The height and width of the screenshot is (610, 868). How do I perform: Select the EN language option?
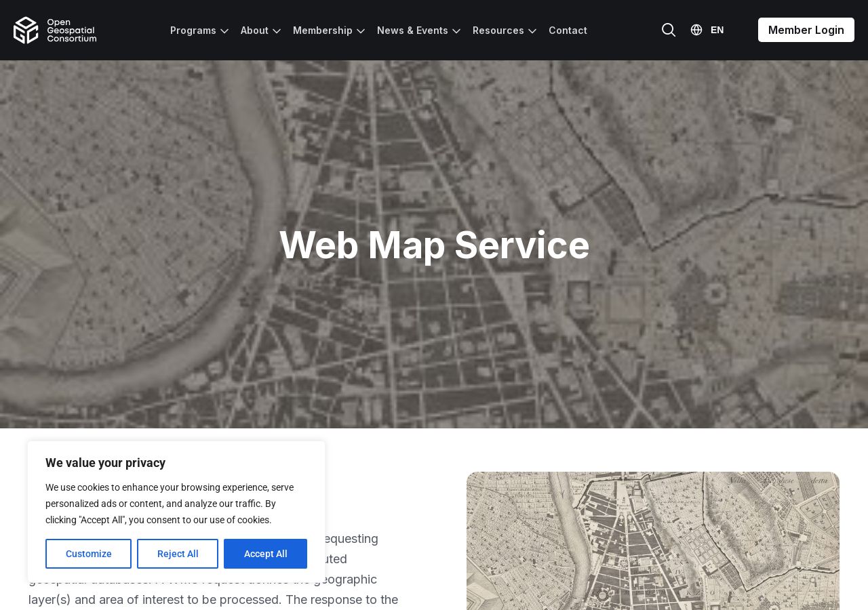click(717, 30)
